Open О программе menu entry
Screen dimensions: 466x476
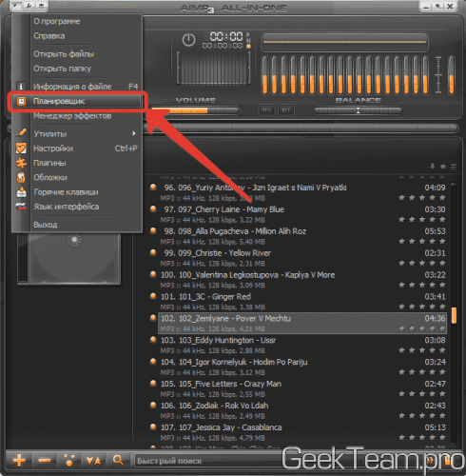[57, 21]
